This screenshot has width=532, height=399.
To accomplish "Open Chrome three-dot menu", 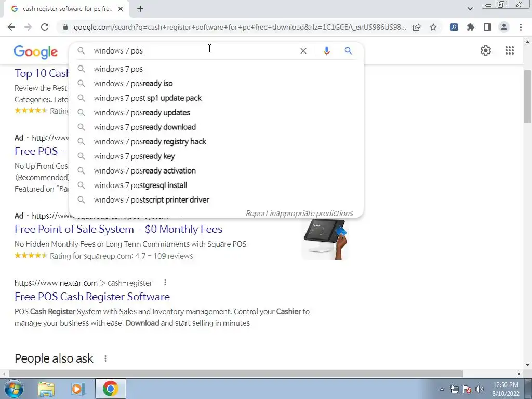I will pos(521,27).
